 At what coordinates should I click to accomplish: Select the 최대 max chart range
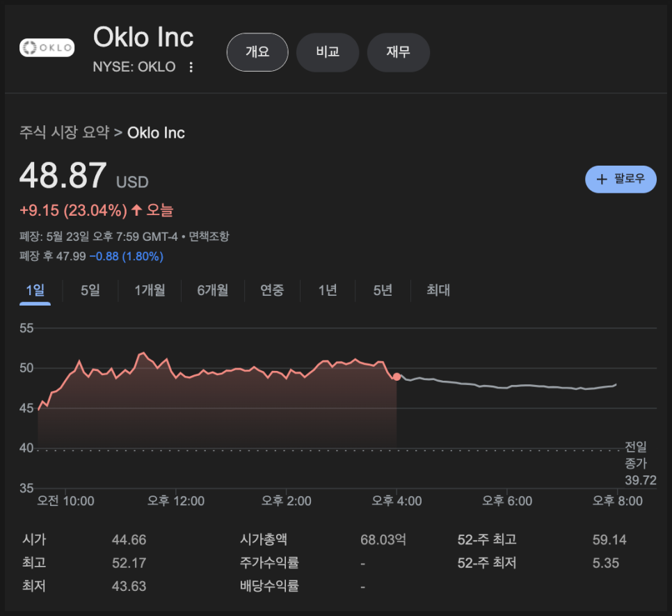click(x=438, y=291)
